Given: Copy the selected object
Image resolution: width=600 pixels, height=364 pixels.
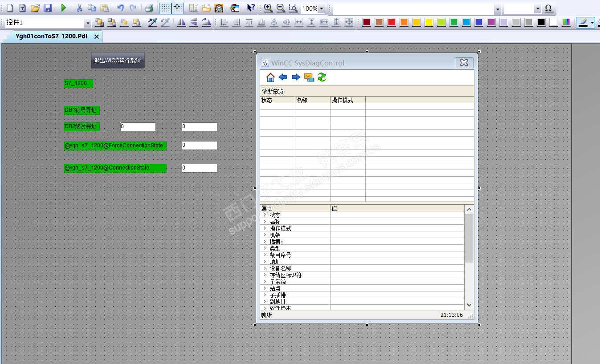Looking at the screenshot, I should pyautogui.click(x=92, y=8).
